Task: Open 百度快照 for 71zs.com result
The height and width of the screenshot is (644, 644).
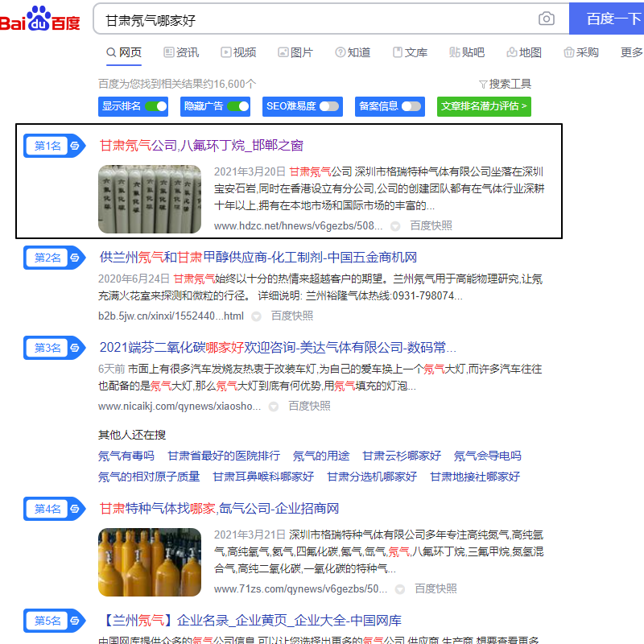Action: click(436, 589)
